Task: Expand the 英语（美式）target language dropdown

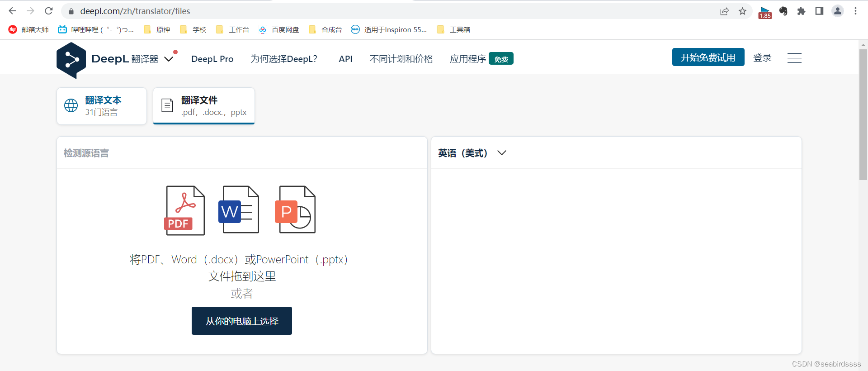Action: 472,153
